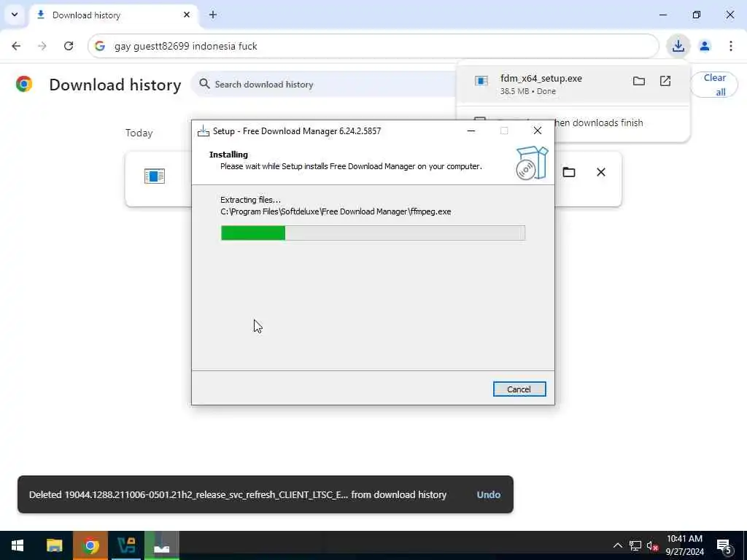This screenshot has width=747, height=560.
Task: Go forward to next page
Action: (x=42, y=46)
